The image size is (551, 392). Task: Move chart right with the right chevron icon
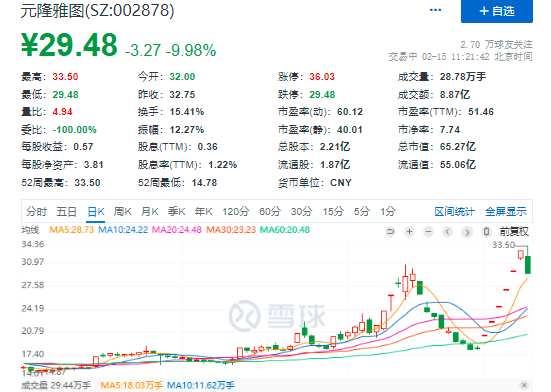(x=467, y=232)
